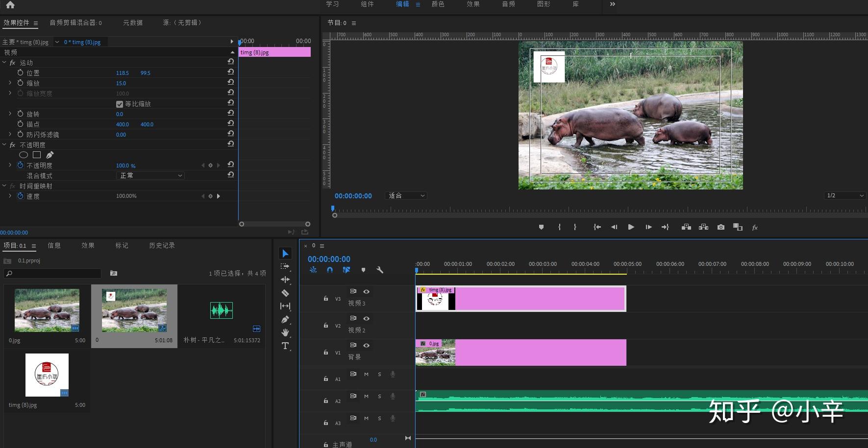Open 混合模式 blend mode dropdown

pyautogui.click(x=150, y=175)
